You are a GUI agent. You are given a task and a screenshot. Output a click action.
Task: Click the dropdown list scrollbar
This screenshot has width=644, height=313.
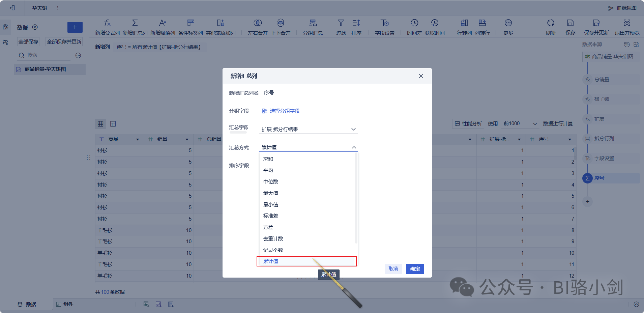coord(356,198)
